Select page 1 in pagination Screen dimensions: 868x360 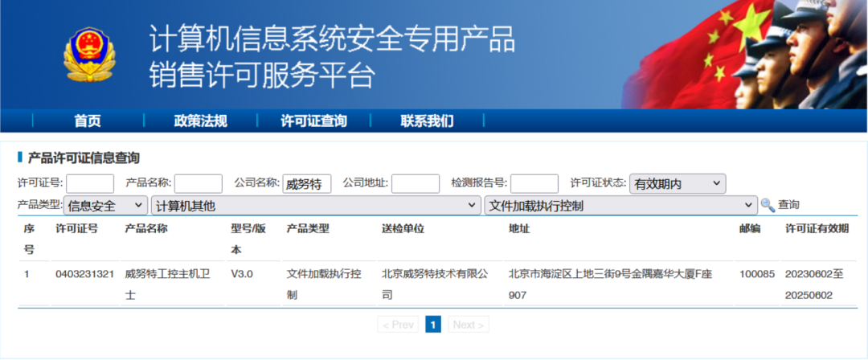(433, 325)
